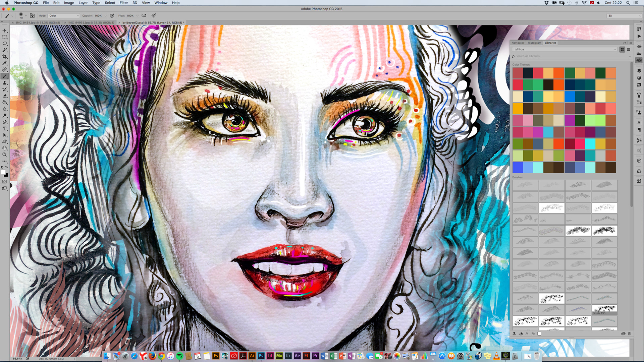This screenshot has width=644, height=362.
Task: Select the Lasso tool
Action: [5, 44]
